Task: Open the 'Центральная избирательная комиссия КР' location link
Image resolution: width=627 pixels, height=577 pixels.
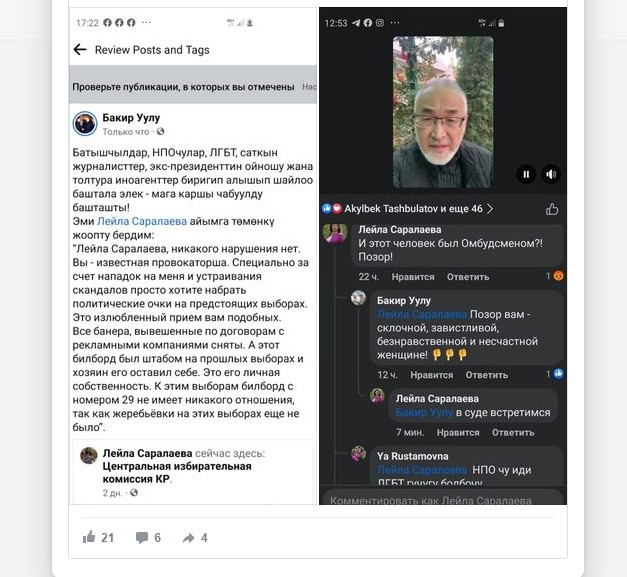Action: (x=177, y=472)
